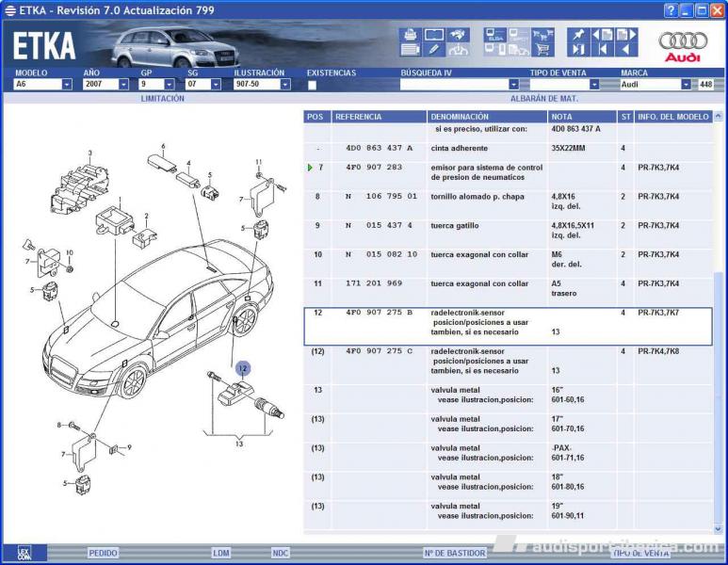Open the book/catalog view icon
This screenshot has height=565, width=728.
[434, 34]
